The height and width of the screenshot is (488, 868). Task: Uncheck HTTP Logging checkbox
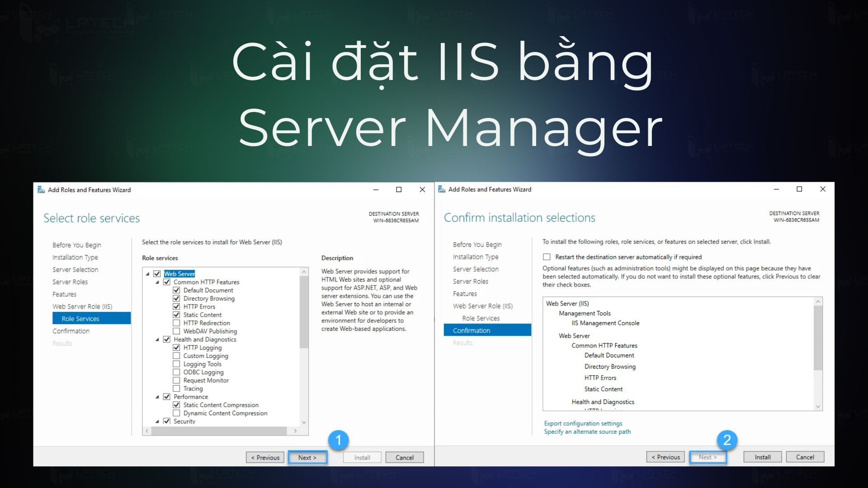pos(177,347)
